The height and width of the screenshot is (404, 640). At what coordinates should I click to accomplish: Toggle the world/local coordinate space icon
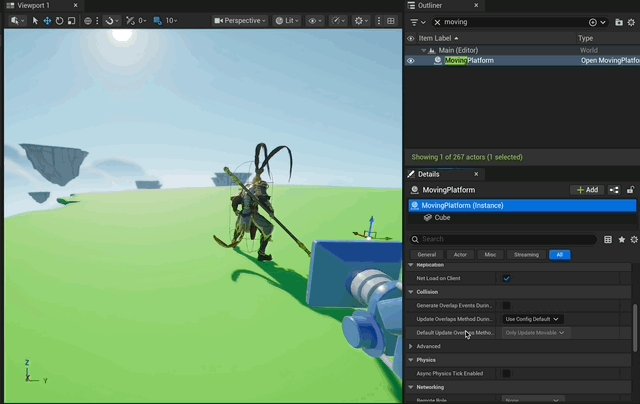(x=88, y=21)
